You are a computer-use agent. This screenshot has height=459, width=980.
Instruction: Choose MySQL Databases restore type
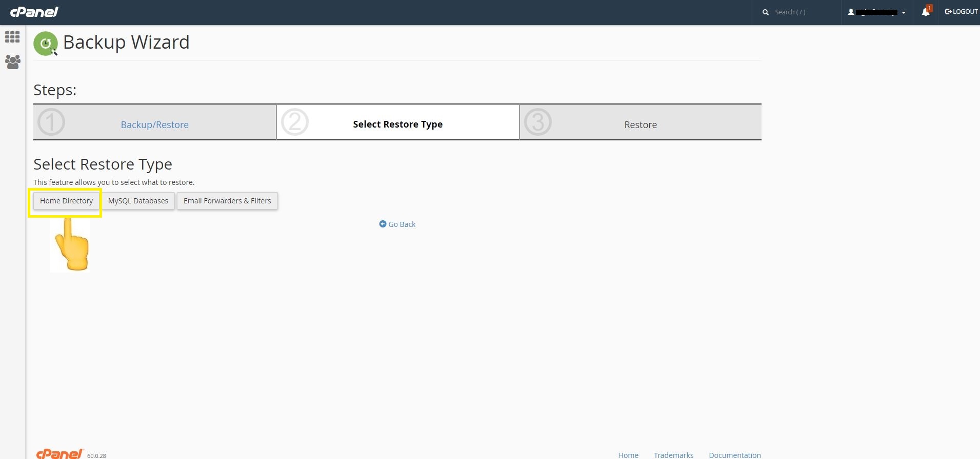(138, 201)
